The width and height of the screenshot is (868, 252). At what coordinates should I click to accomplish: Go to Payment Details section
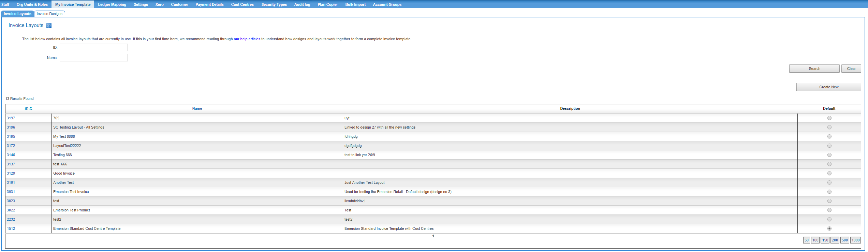tap(209, 4)
